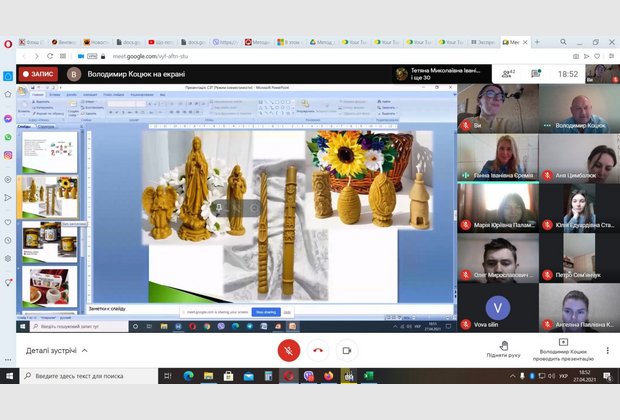Switch to the YouTube browser tab
Viewport: 620px width, 420px height.
pos(161,42)
